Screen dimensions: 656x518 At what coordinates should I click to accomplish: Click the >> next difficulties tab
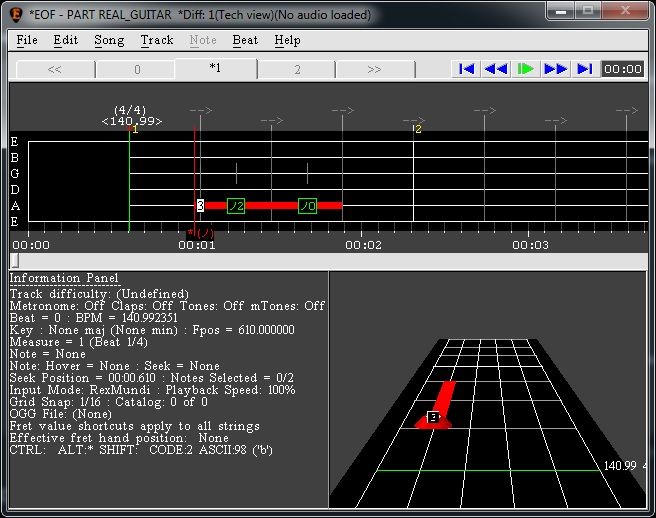(374, 69)
